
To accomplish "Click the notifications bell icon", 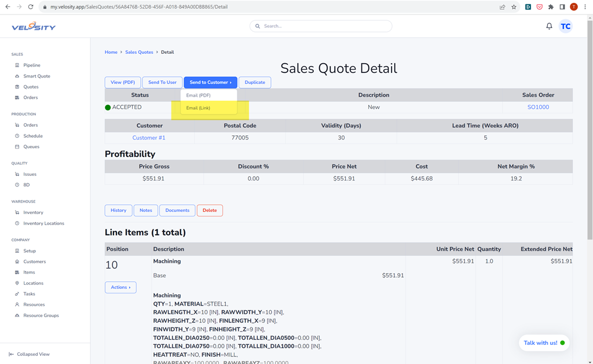I will [549, 26].
